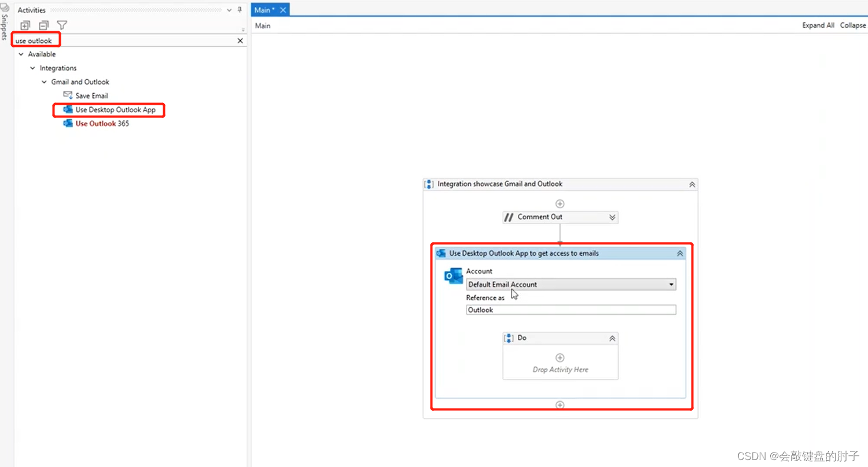Viewport: 868px width, 467px height.
Task: Click the 'Integration showcase Gmail and Outlook' title
Action: (500, 184)
